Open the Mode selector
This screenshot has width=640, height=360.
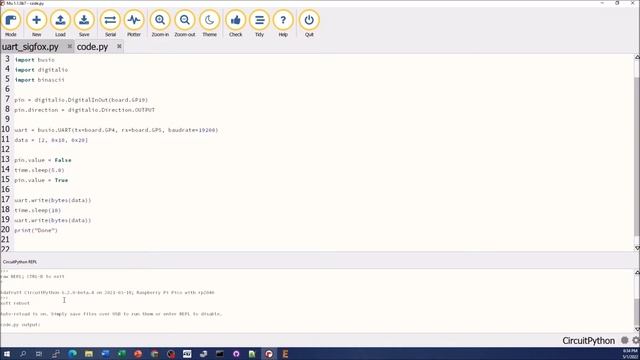pos(11,24)
